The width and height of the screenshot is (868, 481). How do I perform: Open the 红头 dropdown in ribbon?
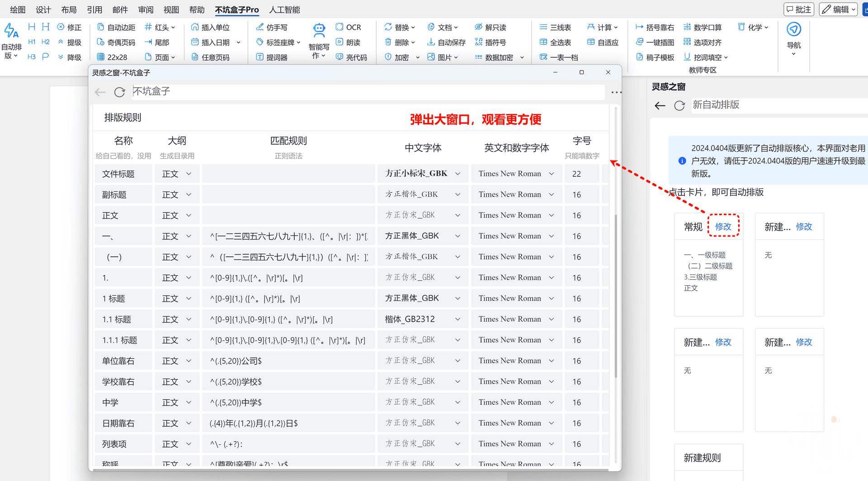pos(160,27)
